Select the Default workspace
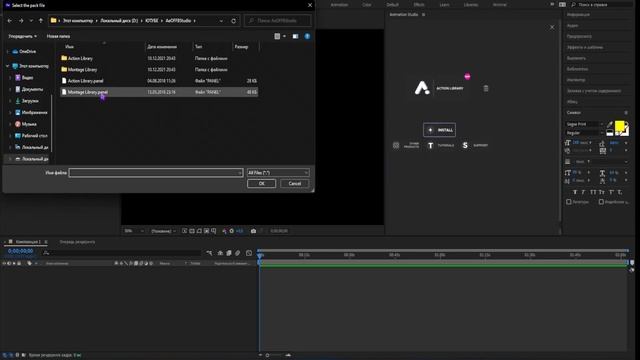640x360 pixels. tap(392, 4)
